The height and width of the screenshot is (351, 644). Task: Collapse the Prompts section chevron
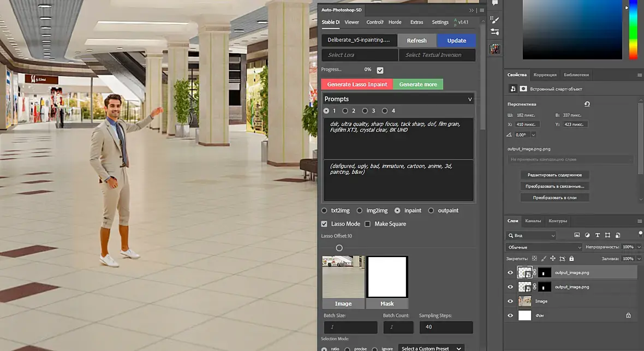[x=470, y=99]
